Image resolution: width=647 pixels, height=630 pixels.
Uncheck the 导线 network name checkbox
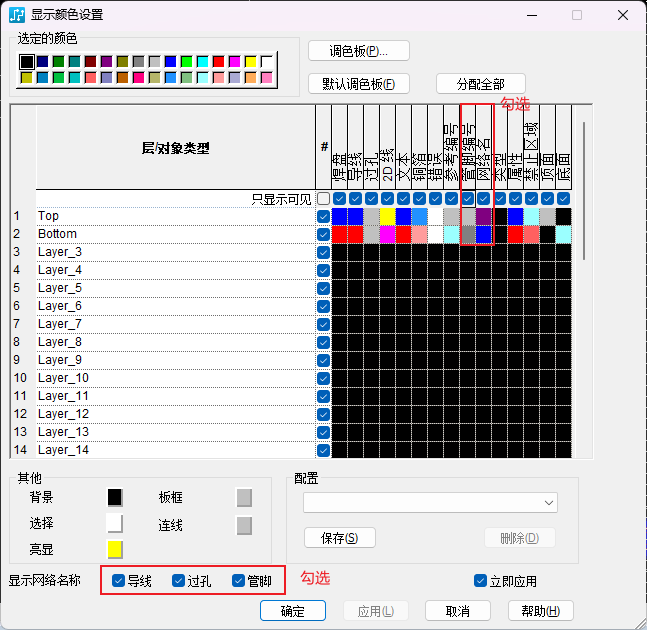click(x=119, y=580)
